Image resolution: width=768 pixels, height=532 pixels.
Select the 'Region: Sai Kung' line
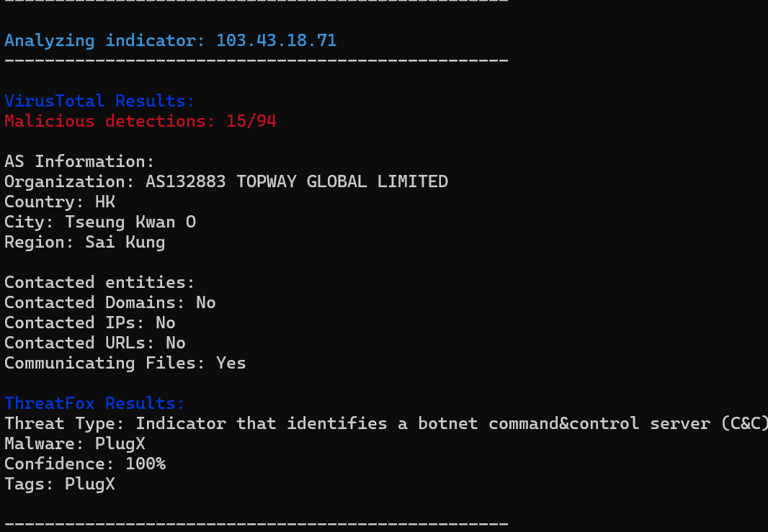coord(85,243)
